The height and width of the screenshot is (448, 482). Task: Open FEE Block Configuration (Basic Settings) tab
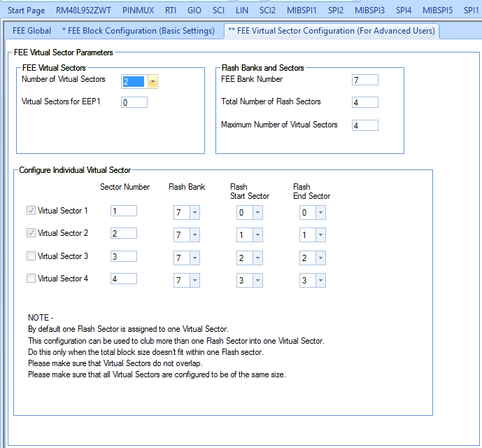point(139,31)
